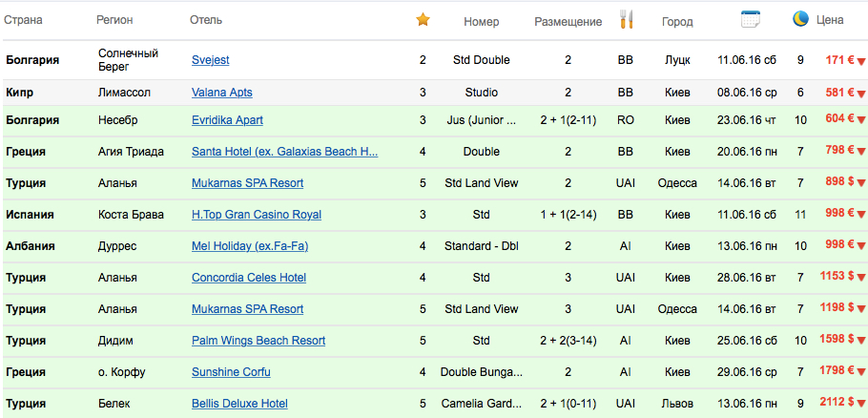
Task: Open Bellis Deluxe Hotel link
Action: (239, 404)
